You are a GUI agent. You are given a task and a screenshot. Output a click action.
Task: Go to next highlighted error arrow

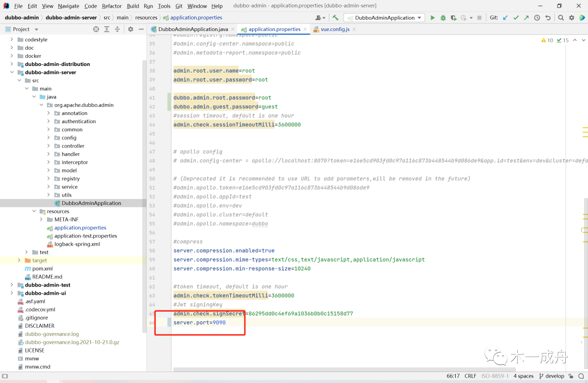click(x=584, y=40)
